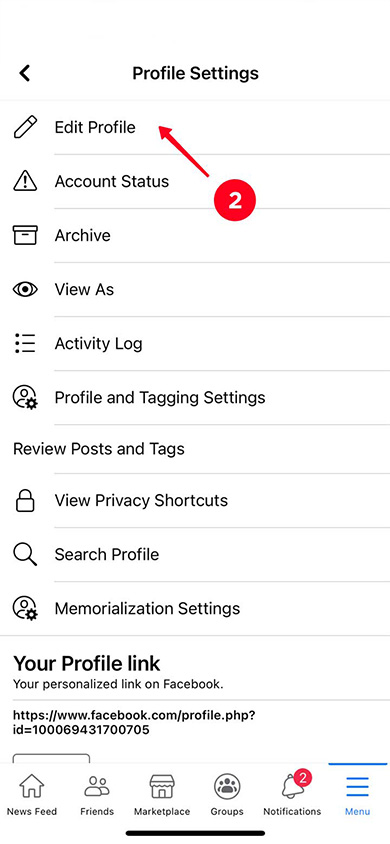Tap the Profile and Tagging Settings icon

[25, 398]
